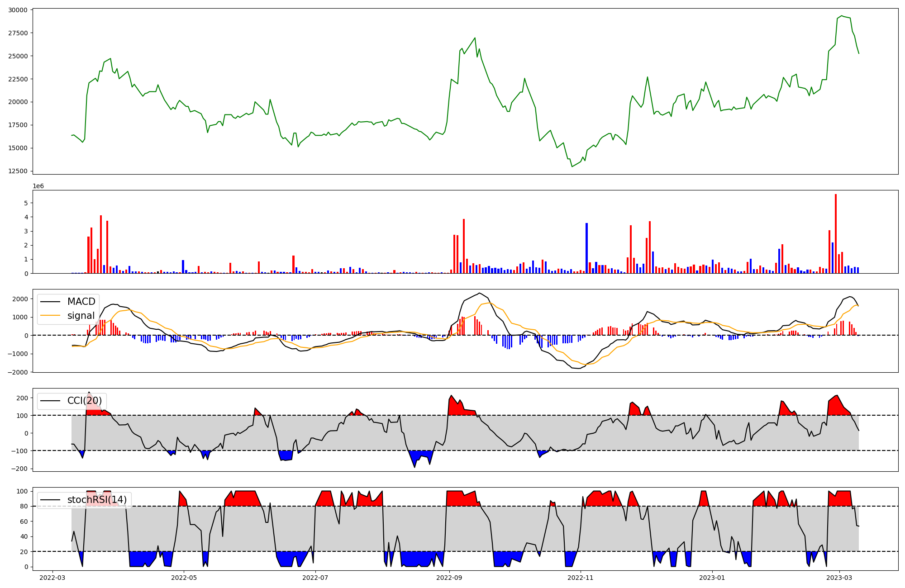
Task: Click the tallest blue volume bar
Action: [586, 248]
